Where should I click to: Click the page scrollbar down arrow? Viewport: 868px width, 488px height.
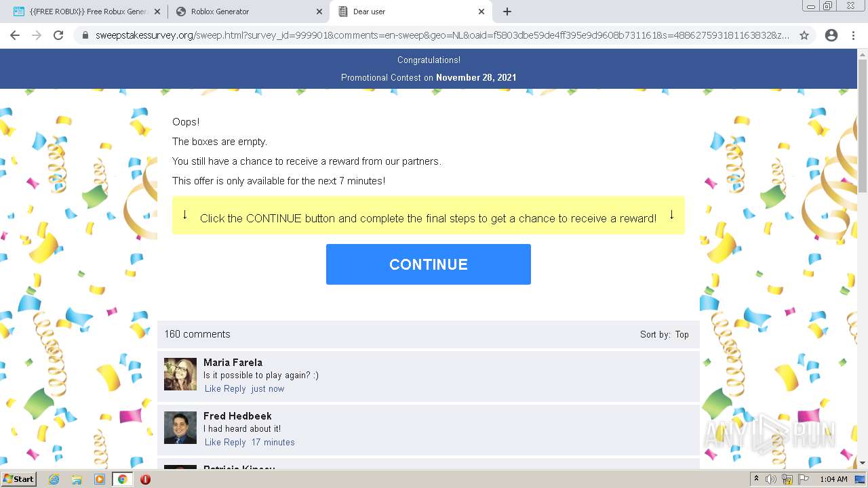pyautogui.click(x=863, y=463)
